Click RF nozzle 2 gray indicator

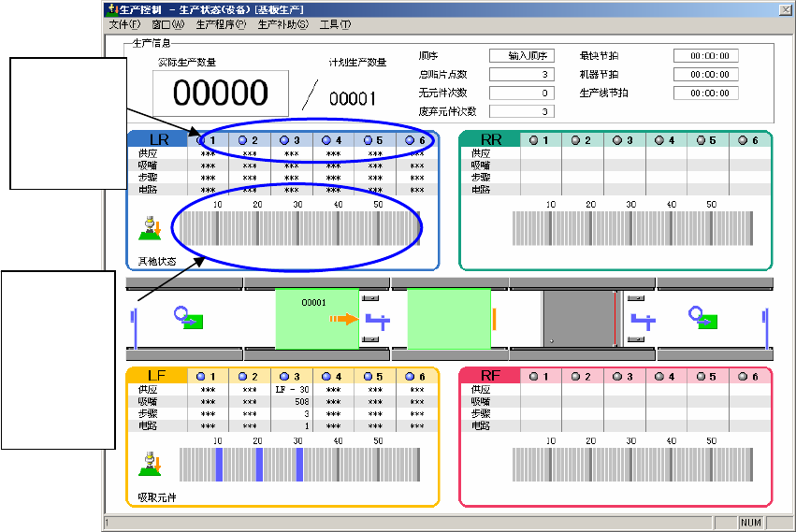click(575, 376)
